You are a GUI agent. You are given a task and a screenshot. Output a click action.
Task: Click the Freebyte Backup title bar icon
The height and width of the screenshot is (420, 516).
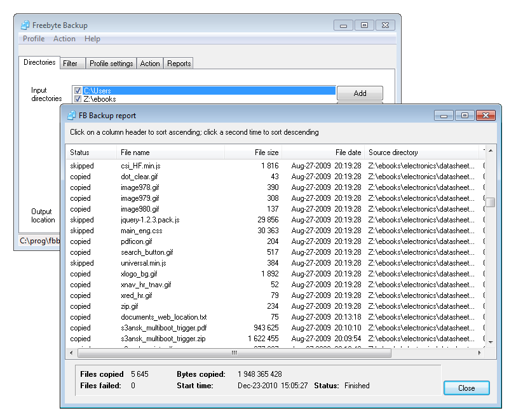tap(25, 25)
